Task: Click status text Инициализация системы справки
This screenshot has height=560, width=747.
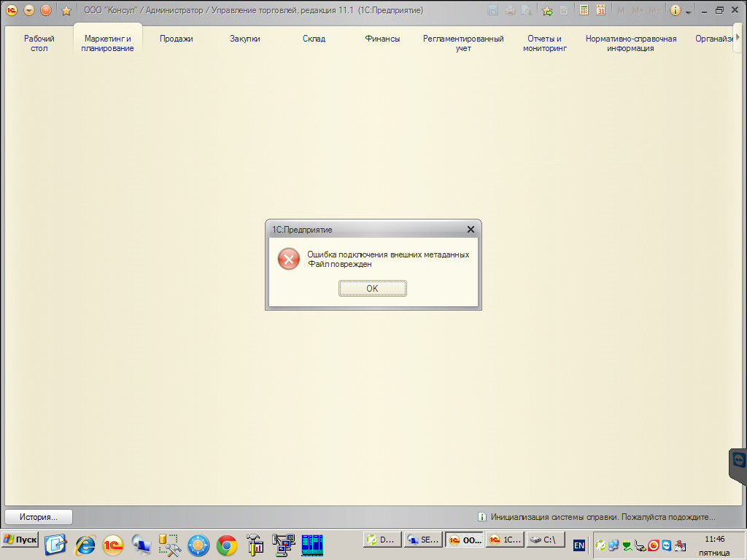Action: coord(603,517)
